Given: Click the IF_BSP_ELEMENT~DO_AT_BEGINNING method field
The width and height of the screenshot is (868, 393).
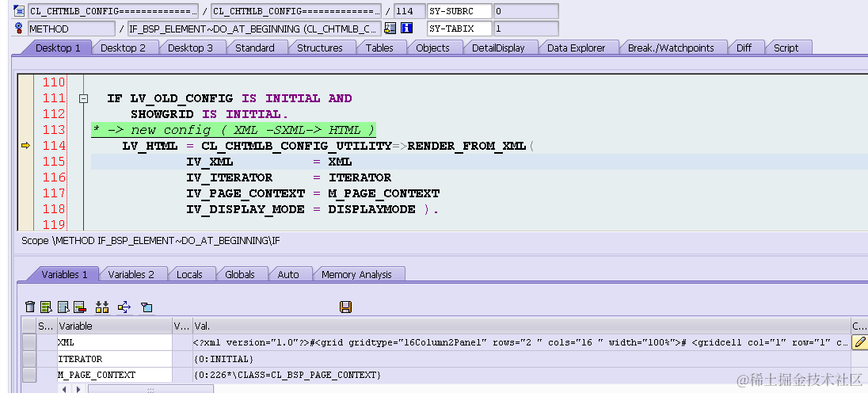Looking at the screenshot, I should pos(254,29).
